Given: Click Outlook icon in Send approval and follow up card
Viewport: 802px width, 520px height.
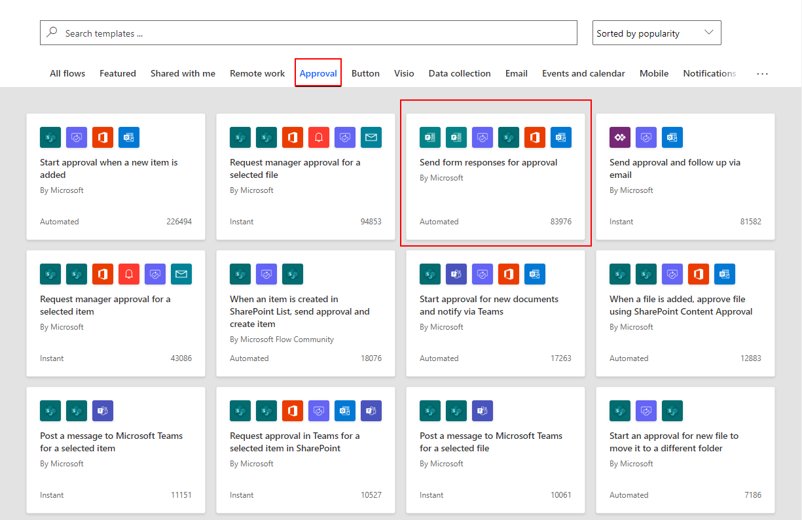Looking at the screenshot, I should 672,137.
